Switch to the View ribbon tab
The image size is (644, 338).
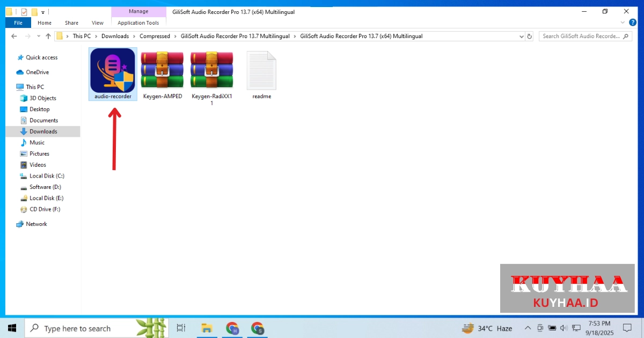[x=98, y=23]
